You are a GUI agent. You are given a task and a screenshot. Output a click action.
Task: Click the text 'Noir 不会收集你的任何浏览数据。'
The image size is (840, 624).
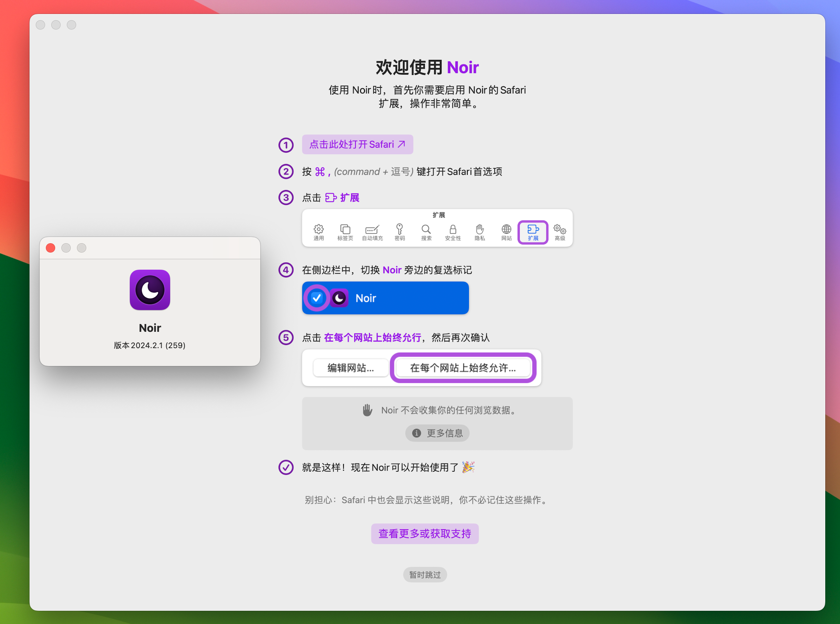click(x=449, y=410)
